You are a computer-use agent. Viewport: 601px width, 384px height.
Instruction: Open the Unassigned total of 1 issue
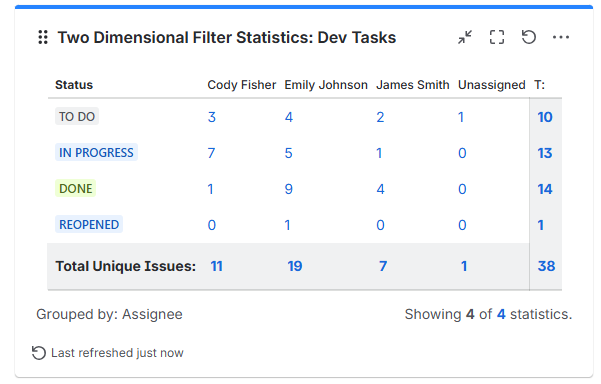464,266
